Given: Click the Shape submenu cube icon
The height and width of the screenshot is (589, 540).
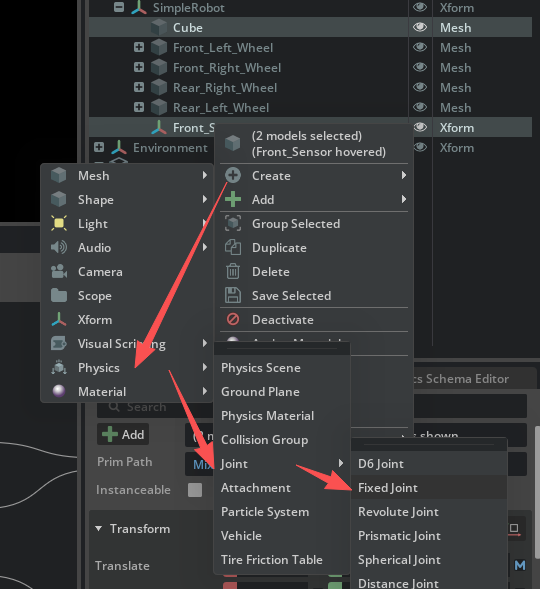Looking at the screenshot, I should click(x=59, y=199).
